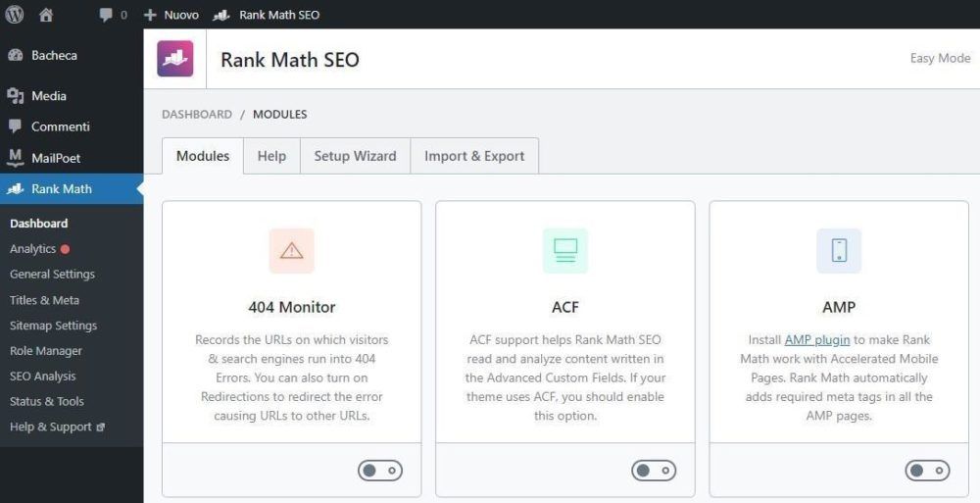
Task: Click the AMP mobile phone icon
Action: coord(839,251)
